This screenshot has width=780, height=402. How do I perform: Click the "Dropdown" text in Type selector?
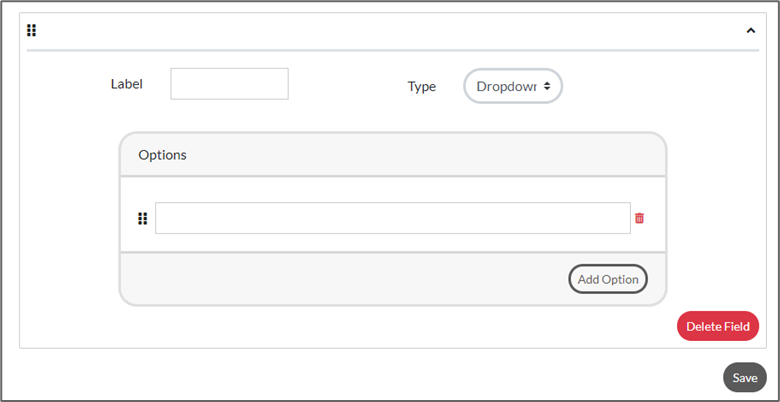point(506,86)
